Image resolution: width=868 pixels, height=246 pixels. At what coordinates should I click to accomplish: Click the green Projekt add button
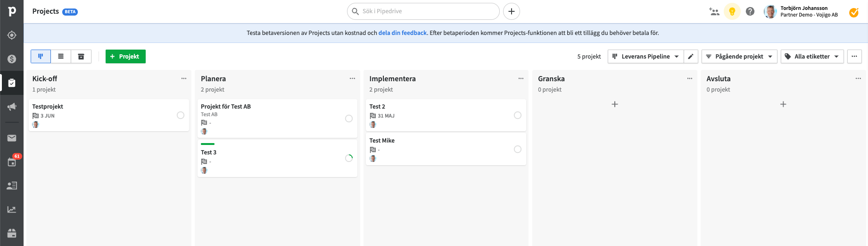coord(125,57)
